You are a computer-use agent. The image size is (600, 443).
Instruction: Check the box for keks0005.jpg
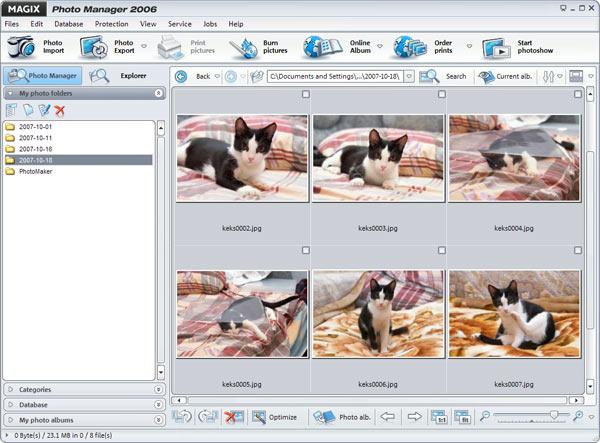pyautogui.click(x=306, y=250)
